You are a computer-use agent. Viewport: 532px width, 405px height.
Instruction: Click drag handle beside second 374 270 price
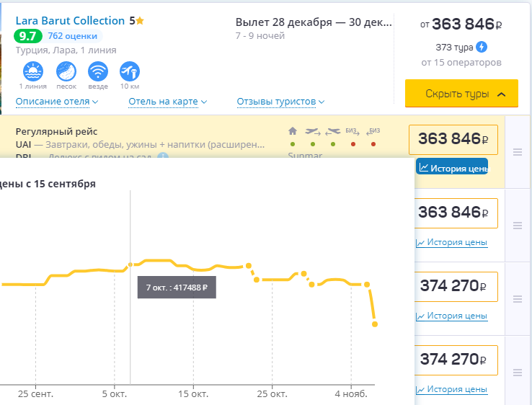coord(517,372)
